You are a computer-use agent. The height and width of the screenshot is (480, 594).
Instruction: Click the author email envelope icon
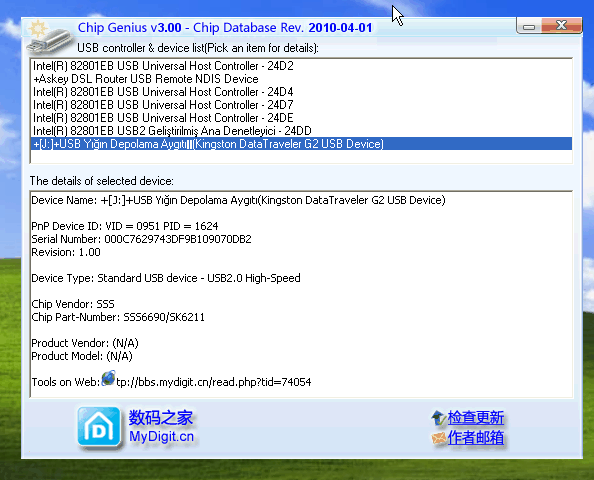[x=439, y=438]
